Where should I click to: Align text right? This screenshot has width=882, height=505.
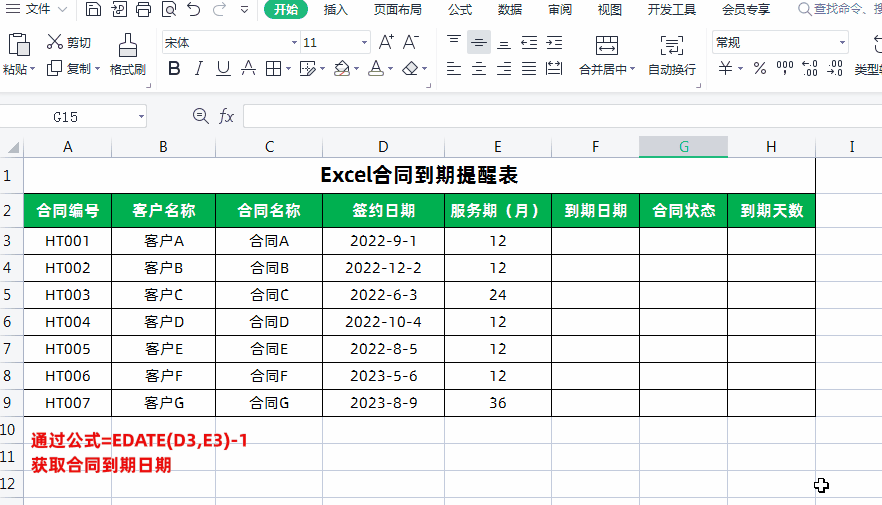[504, 69]
